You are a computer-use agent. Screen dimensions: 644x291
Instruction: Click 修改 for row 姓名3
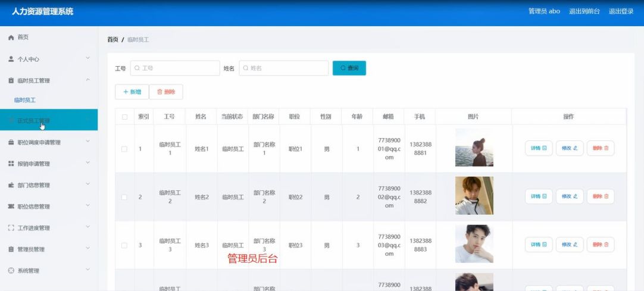click(x=570, y=244)
